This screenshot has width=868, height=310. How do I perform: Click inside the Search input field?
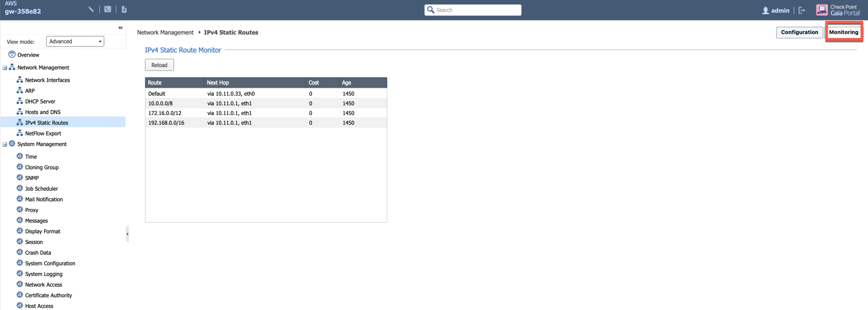(477, 10)
